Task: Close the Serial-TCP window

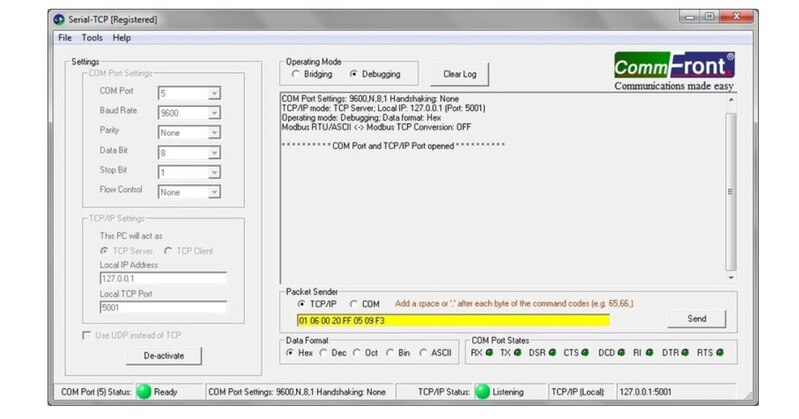Action: click(736, 17)
